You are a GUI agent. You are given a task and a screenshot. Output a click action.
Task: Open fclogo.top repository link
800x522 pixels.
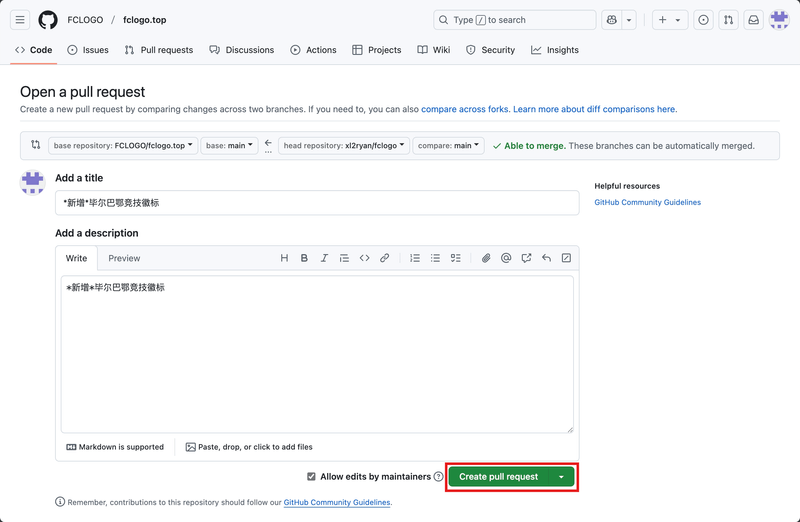coord(144,20)
